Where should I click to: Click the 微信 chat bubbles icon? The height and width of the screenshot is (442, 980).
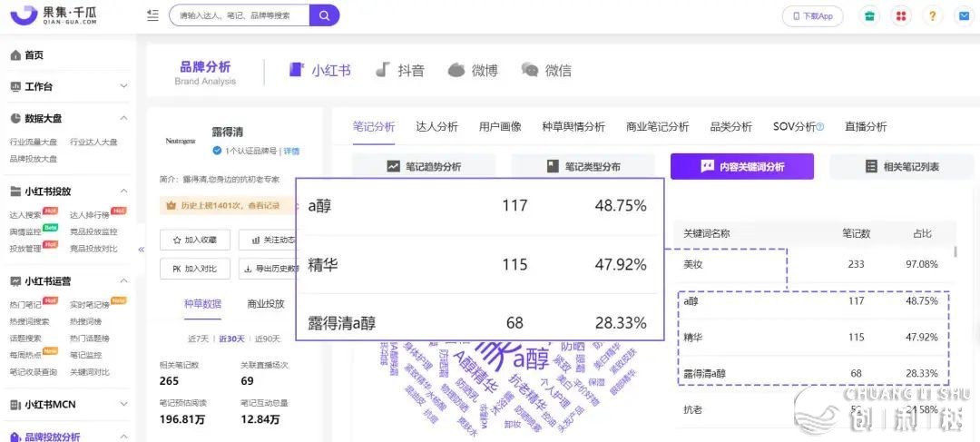(x=530, y=70)
